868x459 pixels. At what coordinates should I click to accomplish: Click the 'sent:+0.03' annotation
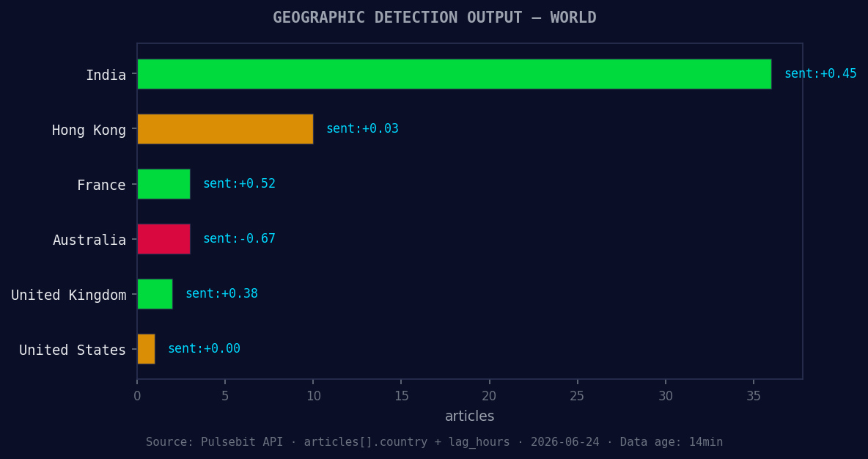pos(362,128)
